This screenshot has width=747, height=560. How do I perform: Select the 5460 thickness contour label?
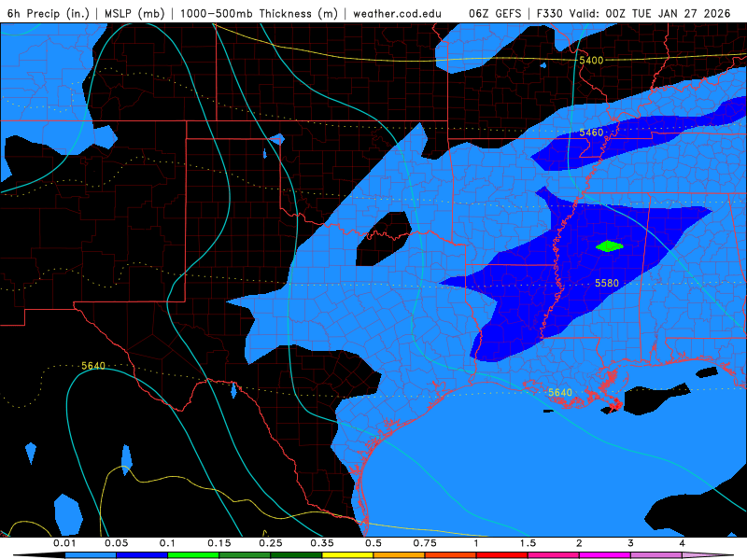(591, 133)
